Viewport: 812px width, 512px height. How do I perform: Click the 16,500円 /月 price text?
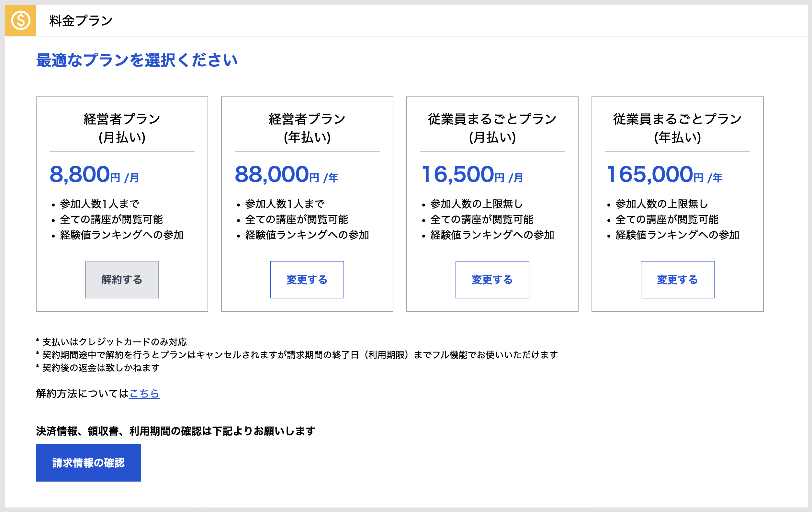pos(472,174)
